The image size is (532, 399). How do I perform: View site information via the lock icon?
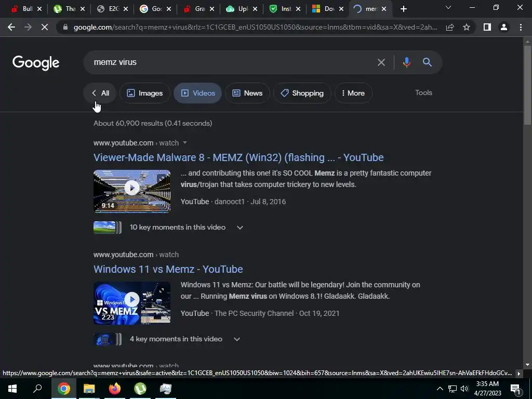(x=65, y=27)
